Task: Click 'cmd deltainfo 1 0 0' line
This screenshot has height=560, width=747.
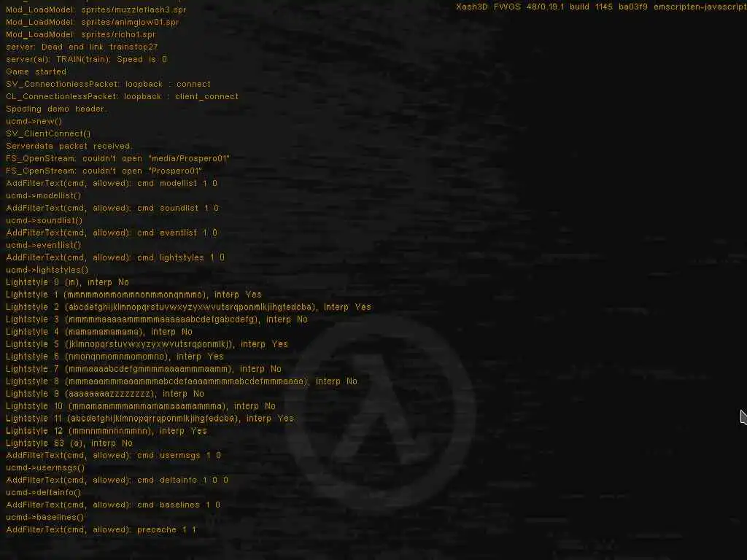Action: coord(117,480)
